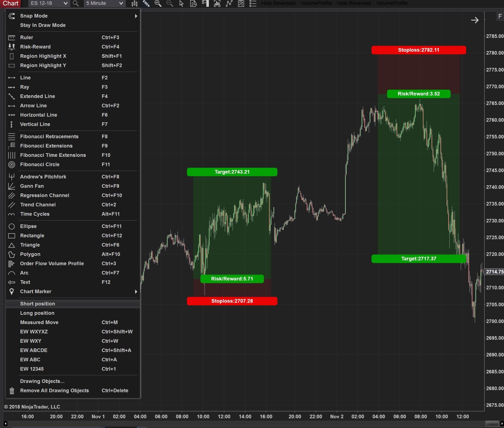Choose Short position from the menu
Screen dimensions: 504x428
[37, 304]
